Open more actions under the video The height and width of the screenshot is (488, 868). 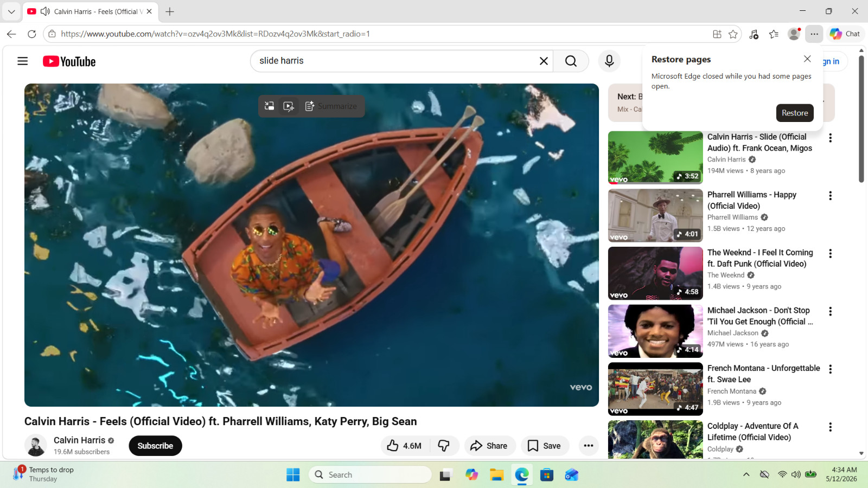(589, 446)
